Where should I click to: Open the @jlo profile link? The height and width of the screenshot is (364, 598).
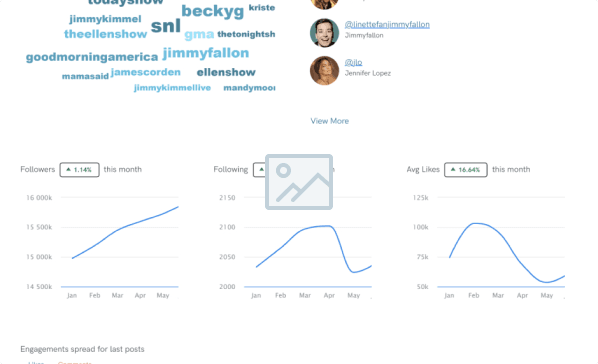353,62
